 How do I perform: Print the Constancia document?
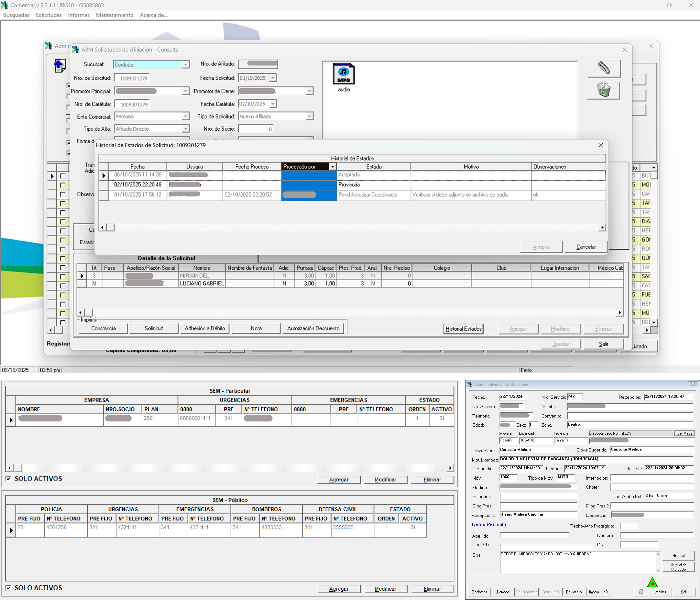[103, 329]
